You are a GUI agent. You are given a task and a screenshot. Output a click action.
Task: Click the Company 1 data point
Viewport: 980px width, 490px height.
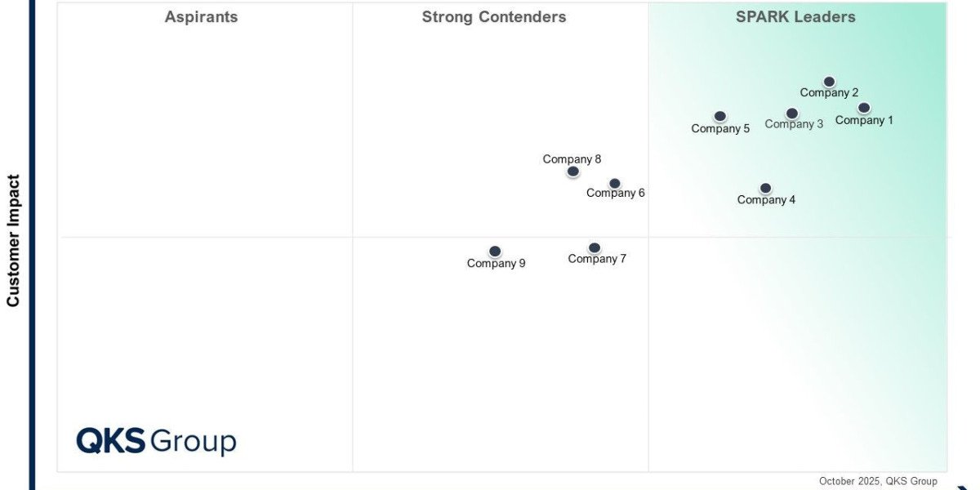pyautogui.click(x=864, y=108)
